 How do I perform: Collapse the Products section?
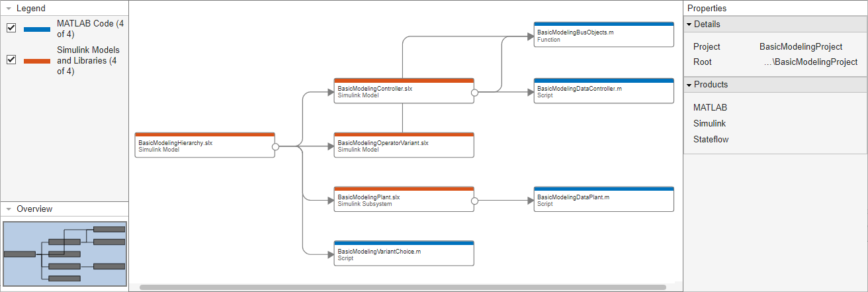pyautogui.click(x=689, y=85)
